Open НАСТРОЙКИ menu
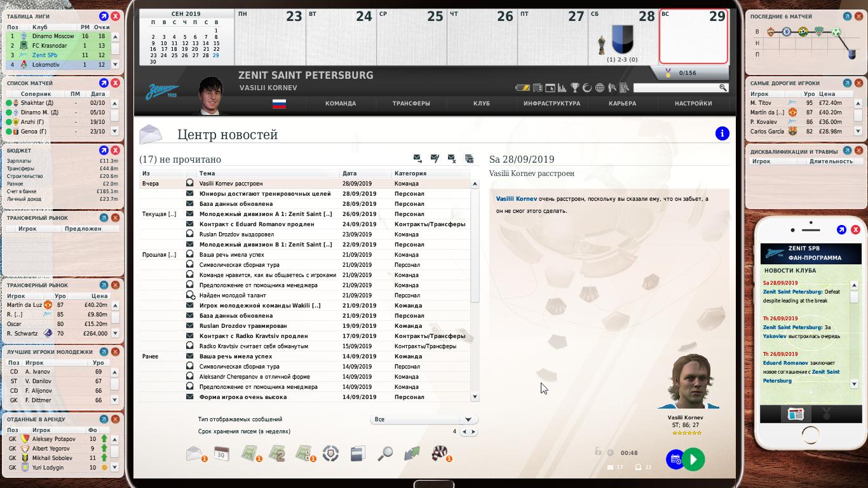Screen dimensions: 868x488 pyautogui.click(x=693, y=104)
